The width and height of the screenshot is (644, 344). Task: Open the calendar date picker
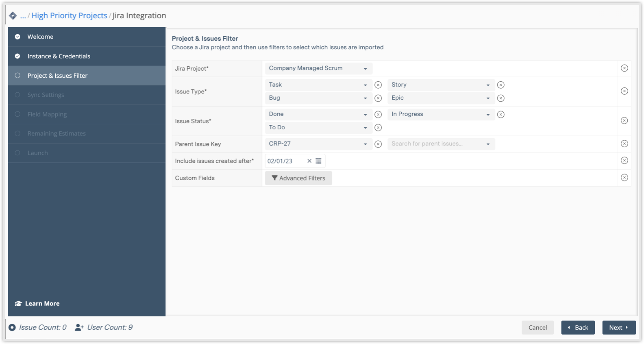(x=318, y=161)
